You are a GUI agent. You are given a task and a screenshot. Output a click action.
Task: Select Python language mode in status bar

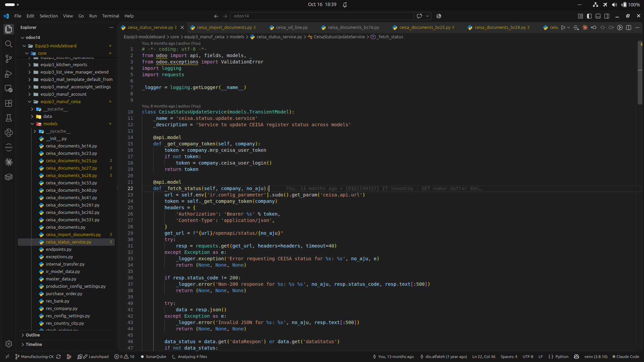click(x=562, y=357)
